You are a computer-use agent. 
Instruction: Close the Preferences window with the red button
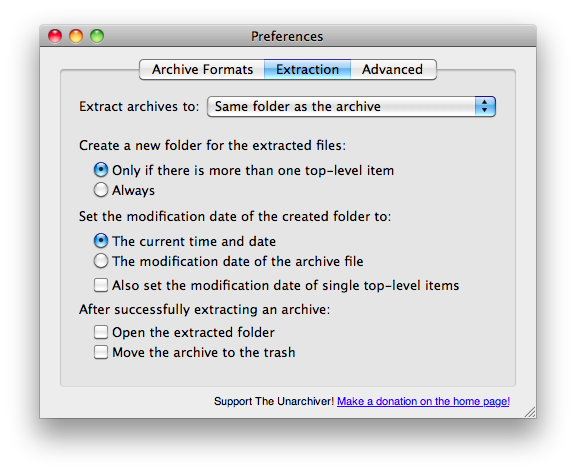(55, 36)
